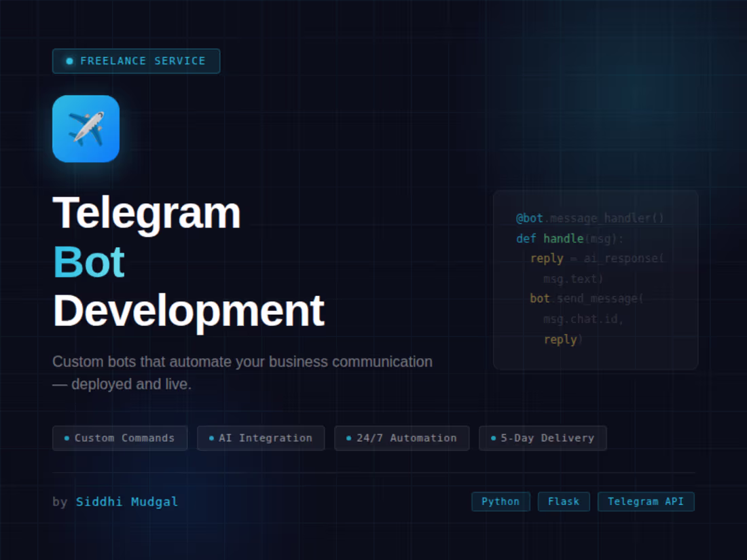Viewport: 747px width, 560px height.
Task: Click the blue word Bot in the headline
Action: (x=88, y=262)
